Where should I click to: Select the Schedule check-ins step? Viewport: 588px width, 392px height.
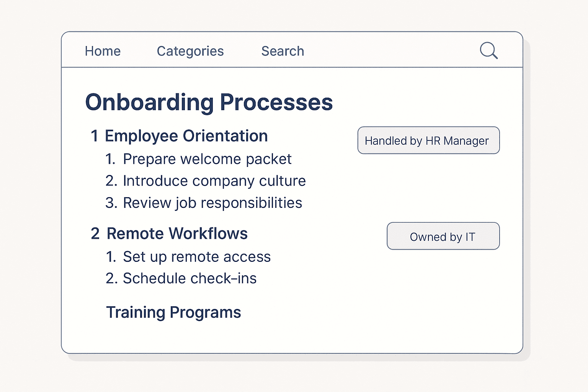pyautogui.click(x=189, y=278)
